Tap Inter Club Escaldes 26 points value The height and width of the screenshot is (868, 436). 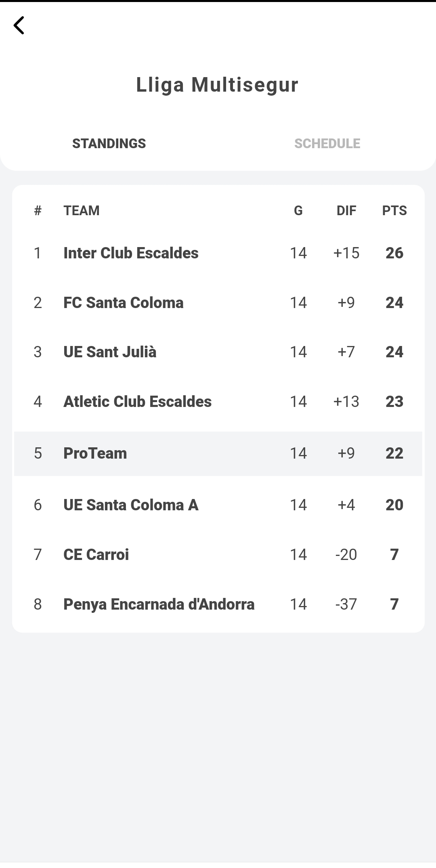click(x=394, y=253)
